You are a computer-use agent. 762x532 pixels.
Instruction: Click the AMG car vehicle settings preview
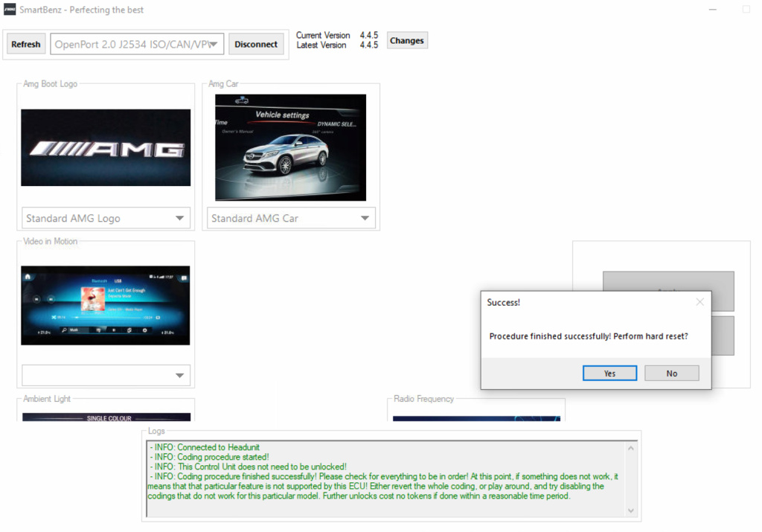pos(291,148)
